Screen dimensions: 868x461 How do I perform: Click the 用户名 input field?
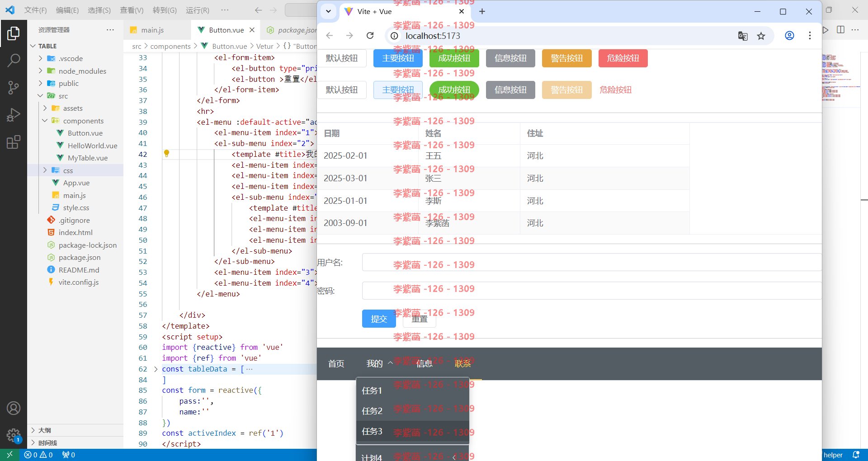click(591, 262)
